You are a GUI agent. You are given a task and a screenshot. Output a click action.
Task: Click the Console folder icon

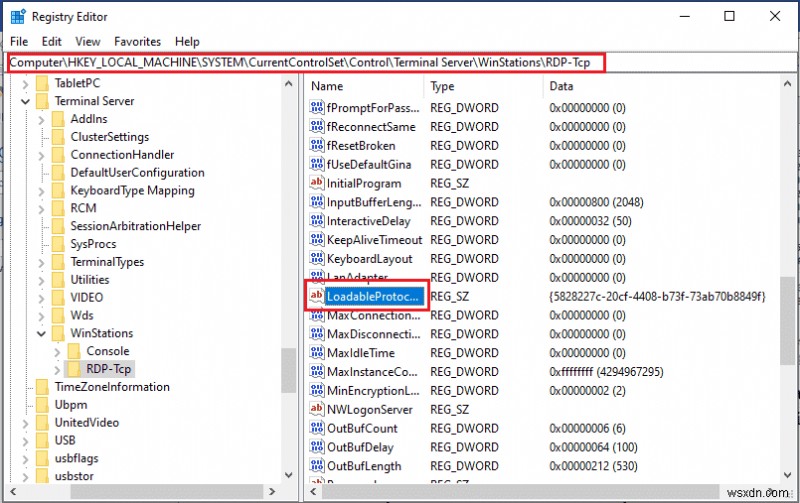(74, 350)
